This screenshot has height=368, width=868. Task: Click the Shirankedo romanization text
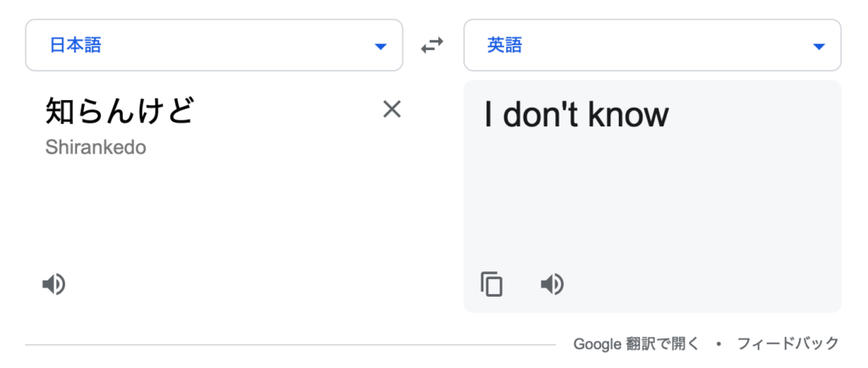96,148
